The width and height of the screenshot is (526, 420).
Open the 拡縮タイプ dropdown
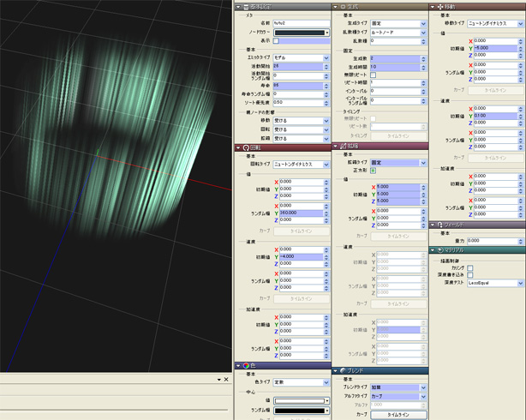pyautogui.click(x=398, y=163)
